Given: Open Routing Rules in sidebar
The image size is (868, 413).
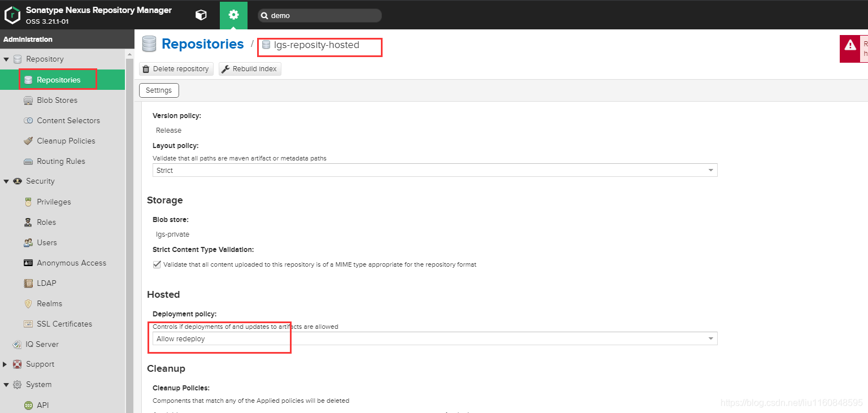Looking at the screenshot, I should pos(61,161).
